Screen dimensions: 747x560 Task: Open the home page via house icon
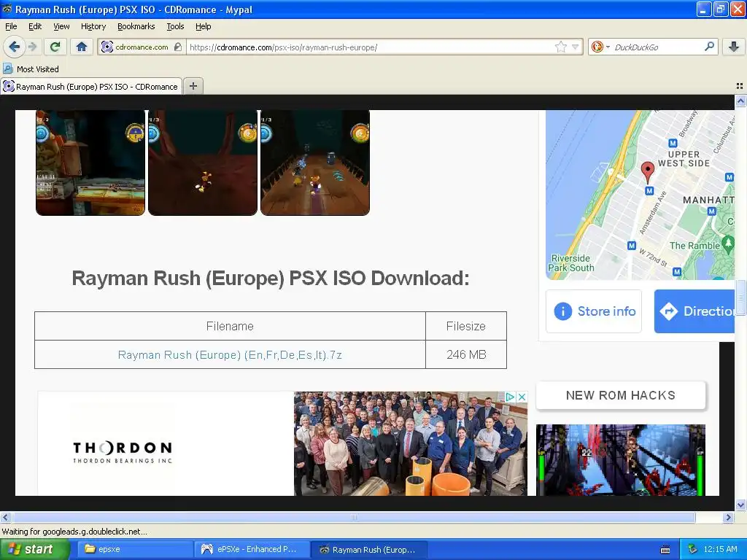(82, 47)
